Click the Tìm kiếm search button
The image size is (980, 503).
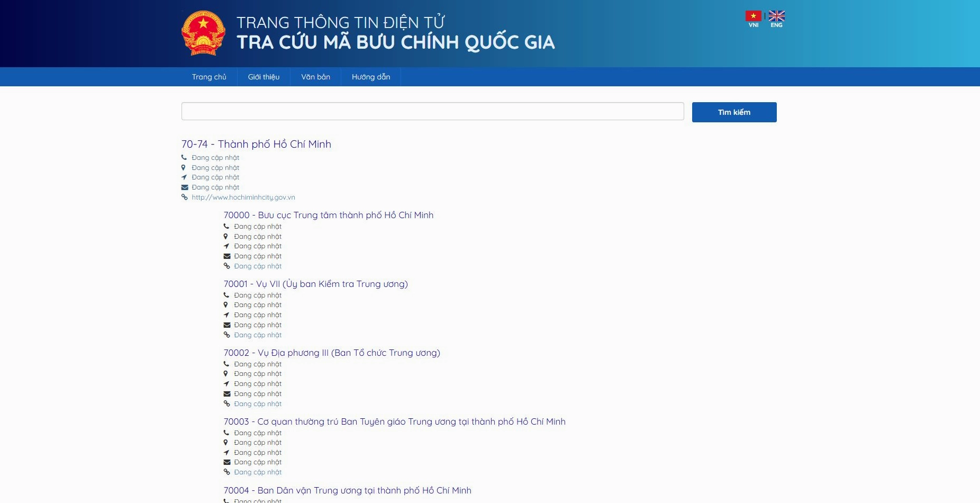pos(734,112)
